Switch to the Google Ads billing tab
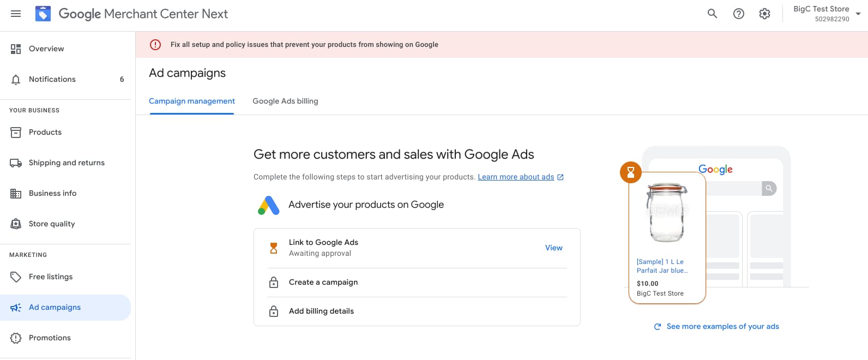This screenshot has width=868, height=360. click(x=285, y=101)
